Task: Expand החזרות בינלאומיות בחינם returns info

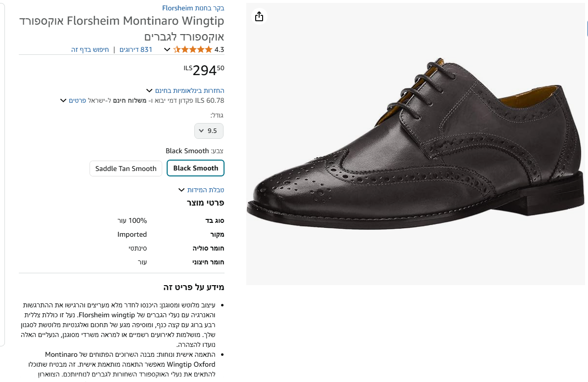Action: pyautogui.click(x=190, y=90)
